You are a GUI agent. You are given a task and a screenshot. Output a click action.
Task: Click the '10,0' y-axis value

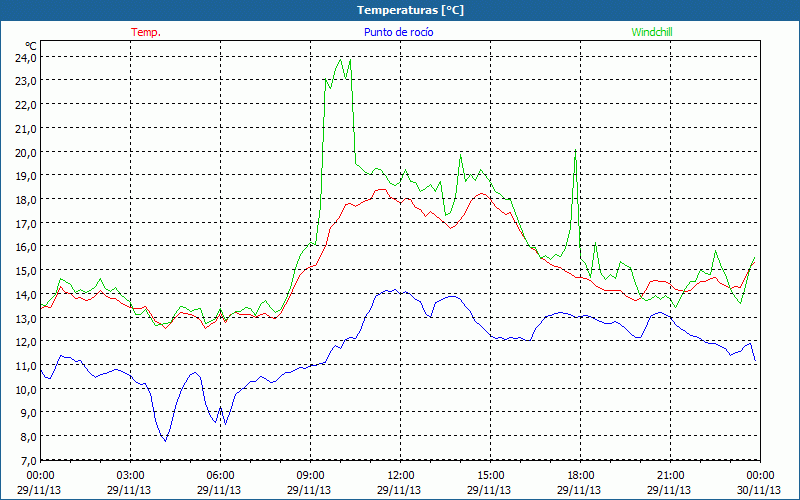[x=25, y=389]
